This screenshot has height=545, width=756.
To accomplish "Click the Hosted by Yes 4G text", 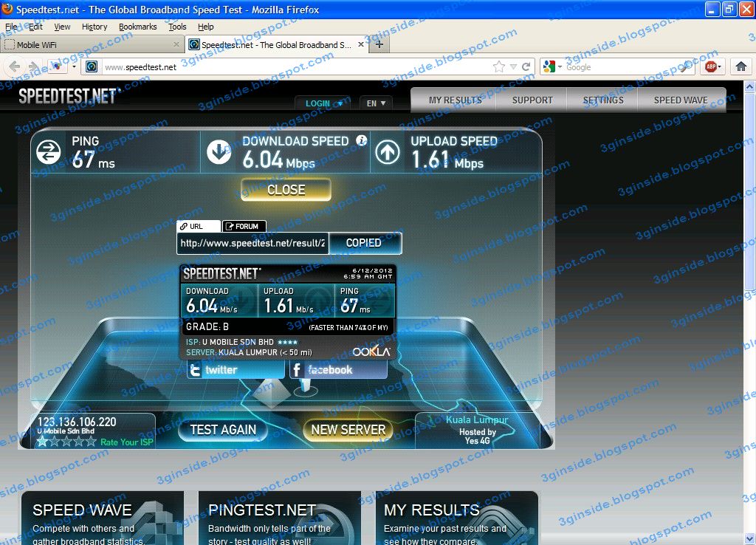I will pyautogui.click(x=478, y=436).
